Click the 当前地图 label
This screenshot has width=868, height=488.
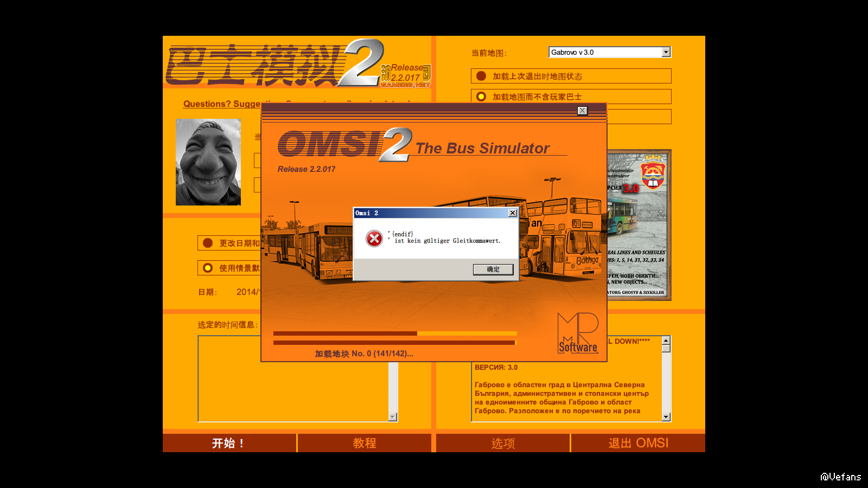(x=488, y=53)
